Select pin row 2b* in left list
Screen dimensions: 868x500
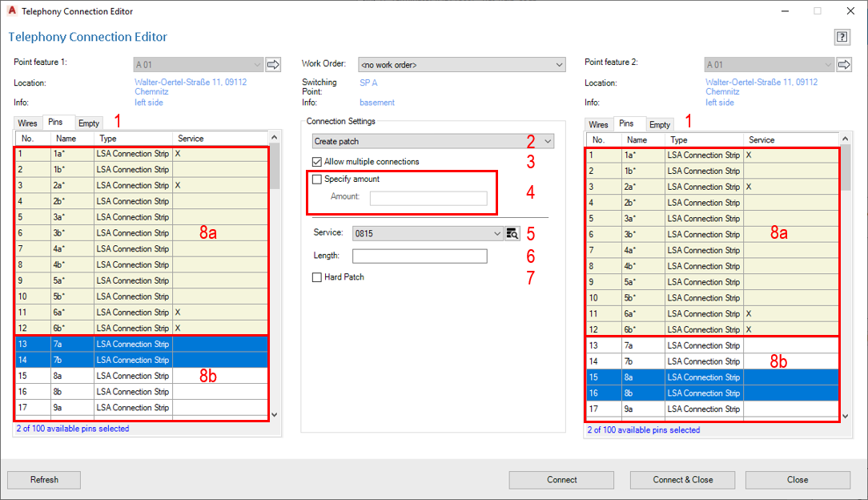(142, 201)
